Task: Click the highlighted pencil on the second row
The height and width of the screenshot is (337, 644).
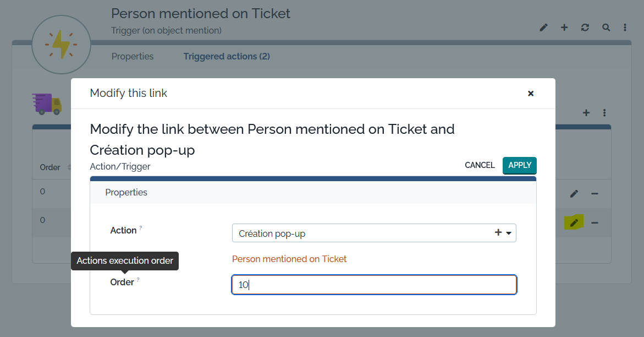Action: click(x=574, y=222)
